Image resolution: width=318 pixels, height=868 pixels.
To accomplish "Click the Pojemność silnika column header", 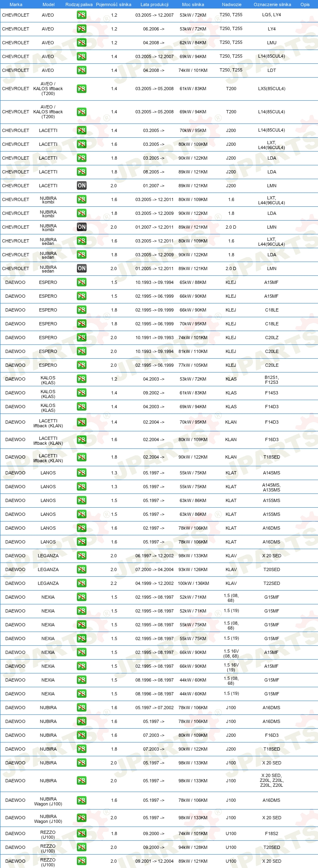I will point(113,4).
